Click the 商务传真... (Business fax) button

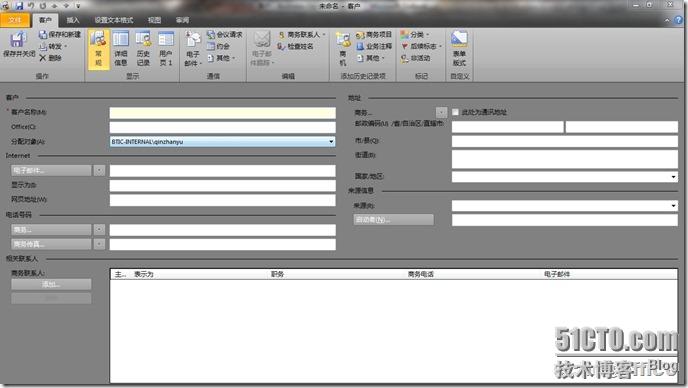coord(51,244)
